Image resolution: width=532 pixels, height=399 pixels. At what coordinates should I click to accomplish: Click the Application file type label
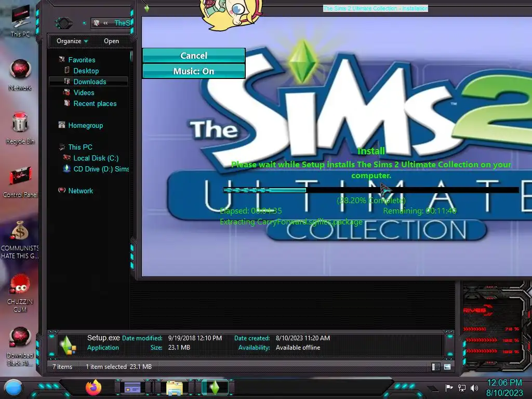103,348
